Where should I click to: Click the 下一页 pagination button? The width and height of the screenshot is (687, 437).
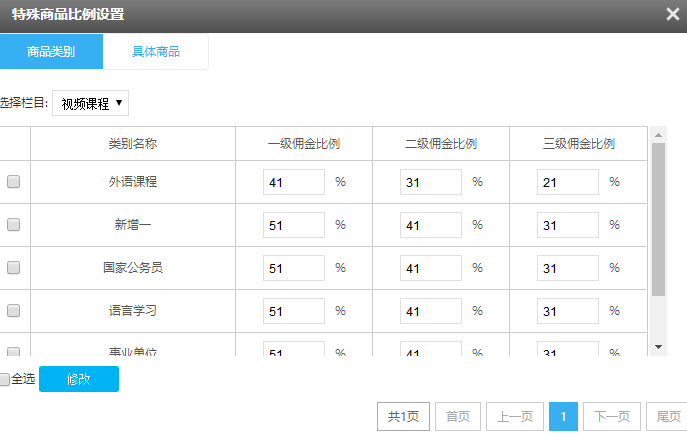pos(611,417)
